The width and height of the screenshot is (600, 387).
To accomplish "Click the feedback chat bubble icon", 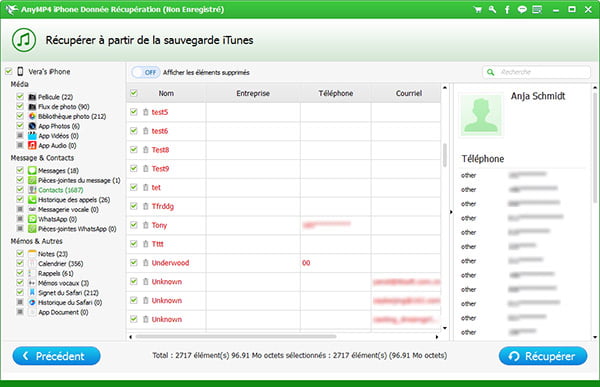I will pos(522,10).
